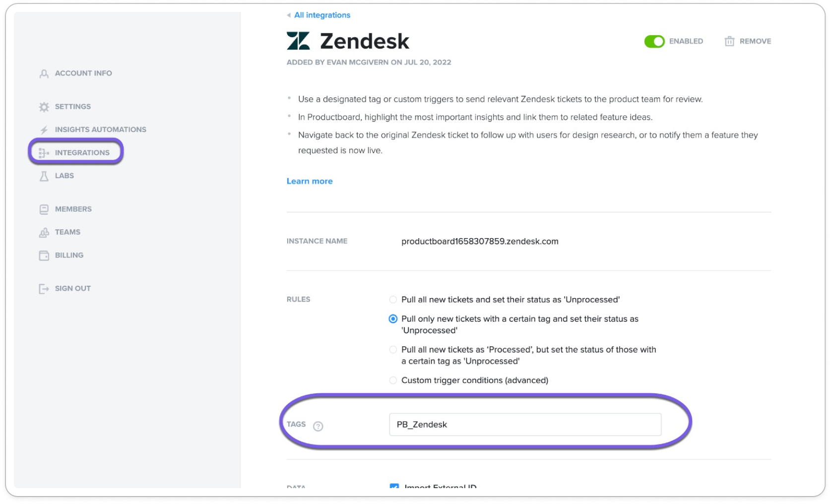The height and width of the screenshot is (504, 831).
Task: Select Custom trigger conditions (advanced) radio
Action: 393,380
